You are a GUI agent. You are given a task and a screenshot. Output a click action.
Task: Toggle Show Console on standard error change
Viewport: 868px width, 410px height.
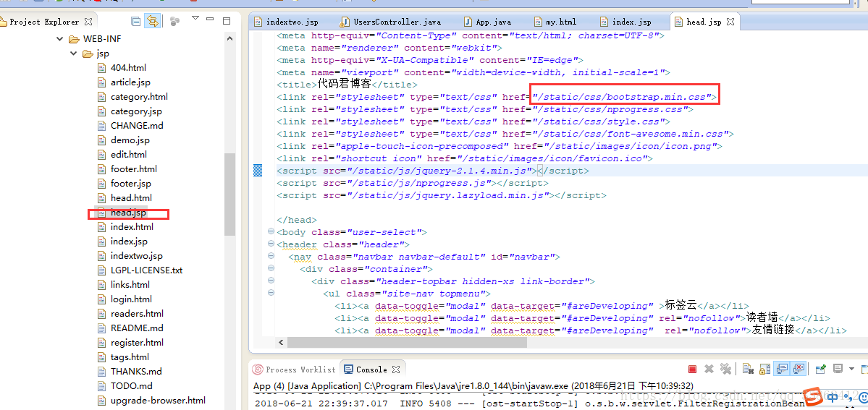click(x=799, y=369)
